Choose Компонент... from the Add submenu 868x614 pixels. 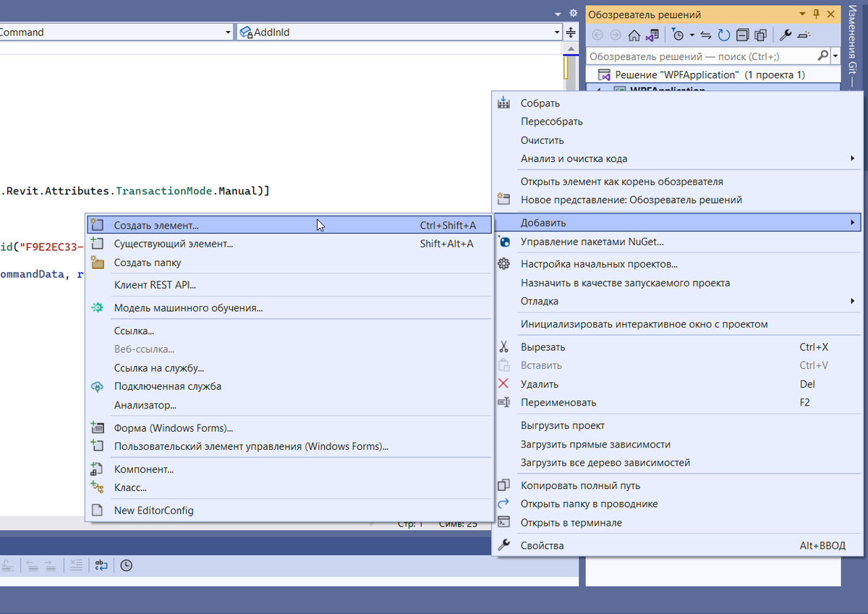click(x=289, y=469)
